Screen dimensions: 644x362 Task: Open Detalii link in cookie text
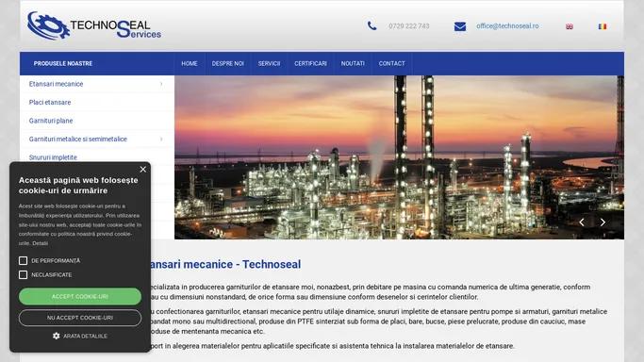tap(41, 243)
